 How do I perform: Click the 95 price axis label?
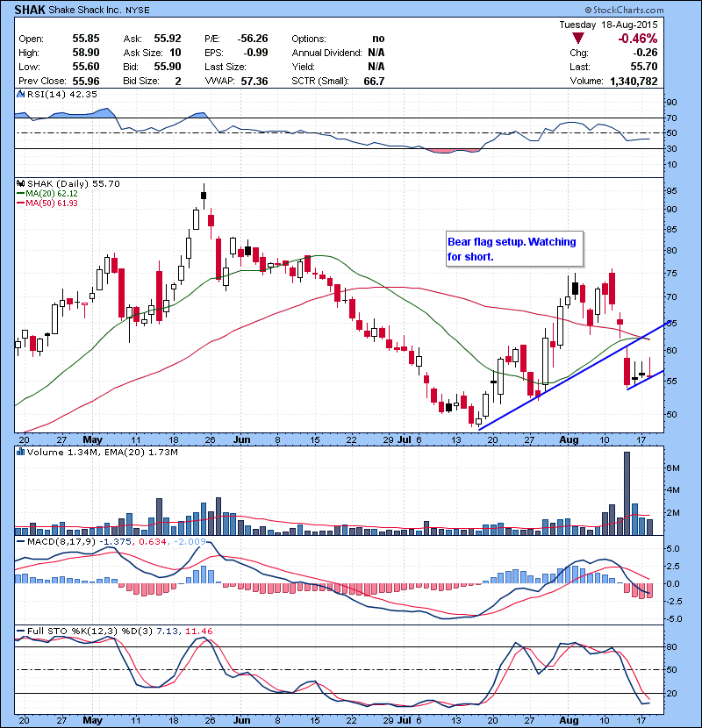tap(672, 191)
